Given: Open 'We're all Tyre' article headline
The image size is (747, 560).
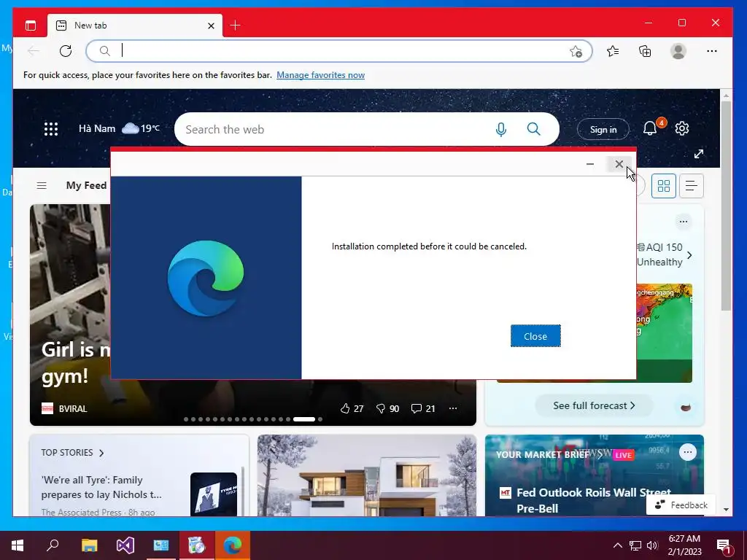Looking at the screenshot, I should pyautogui.click(x=101, y=487).
